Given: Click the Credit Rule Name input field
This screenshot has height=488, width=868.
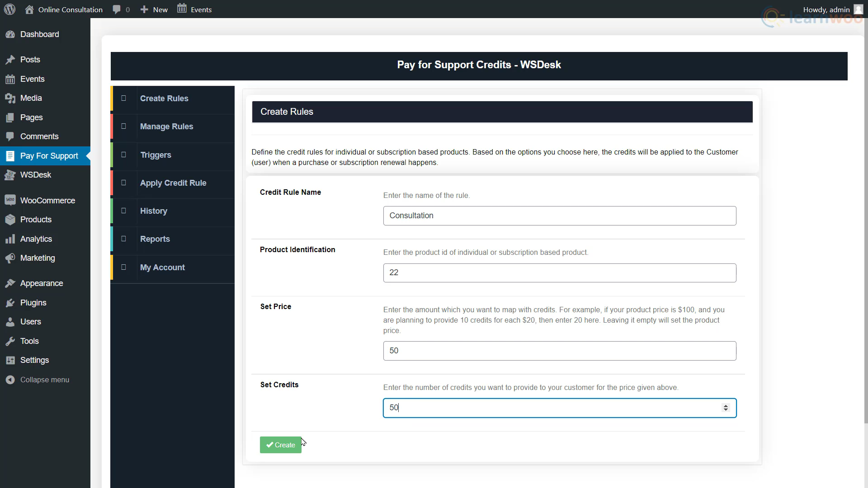Looking at the screenshot, I should [x=560, y=216].
